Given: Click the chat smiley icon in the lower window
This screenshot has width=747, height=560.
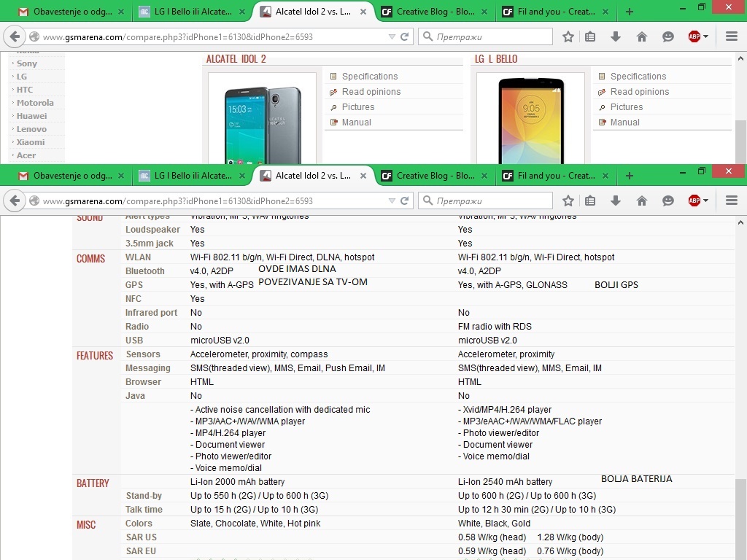Looking at the screenshot, I should pos(668,201).
